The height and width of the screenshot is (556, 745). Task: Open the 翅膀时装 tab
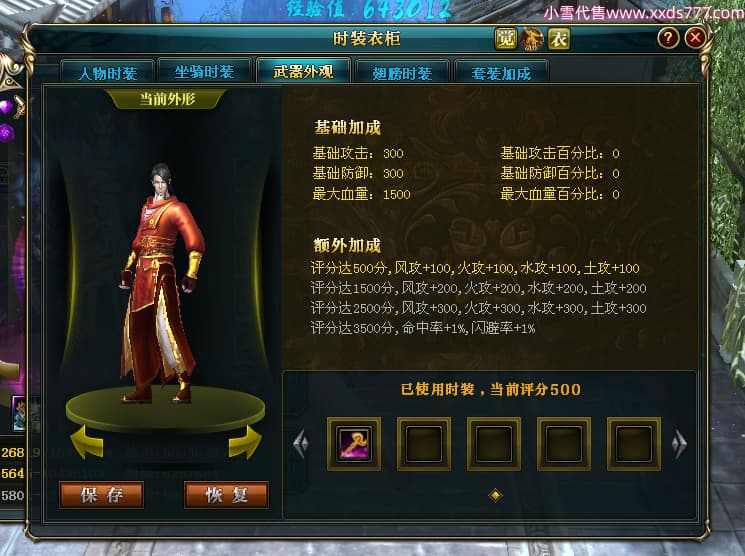coord(402,72)
